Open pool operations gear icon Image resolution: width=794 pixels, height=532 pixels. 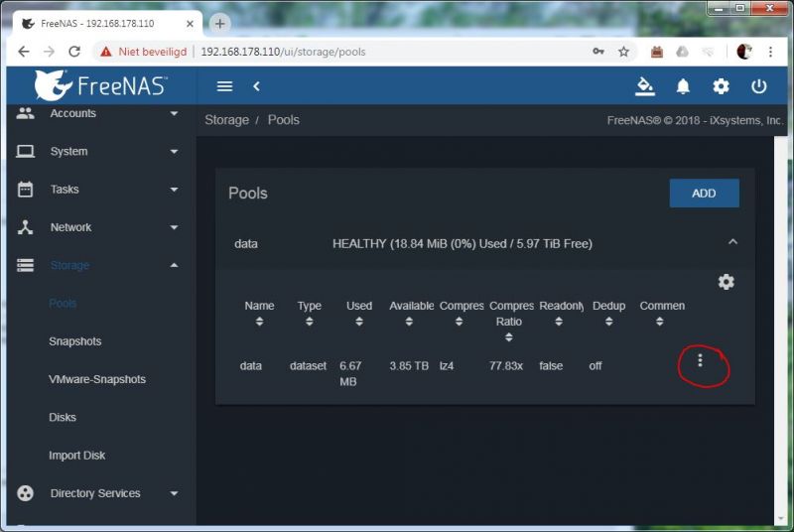pos(727,282)
